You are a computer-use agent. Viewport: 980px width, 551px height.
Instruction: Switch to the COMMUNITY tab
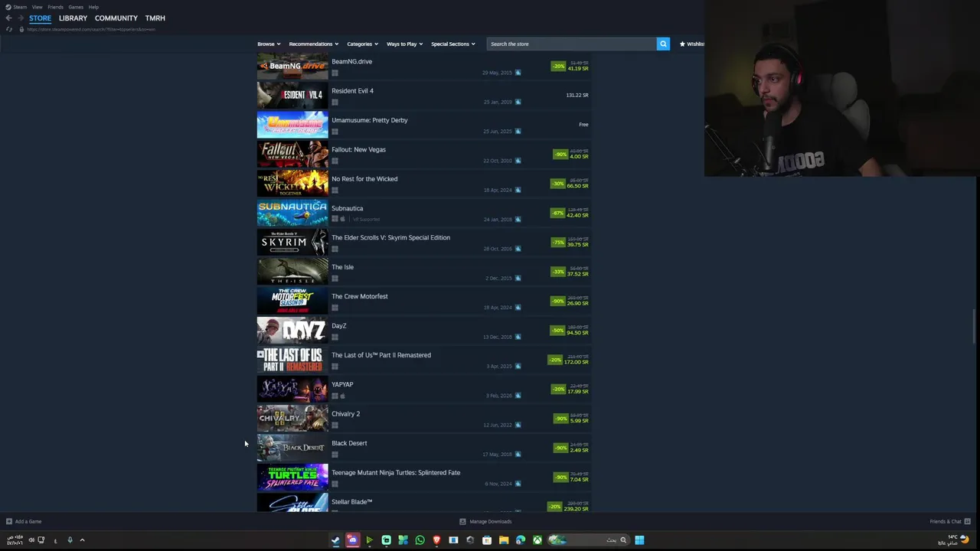point(116,18)
